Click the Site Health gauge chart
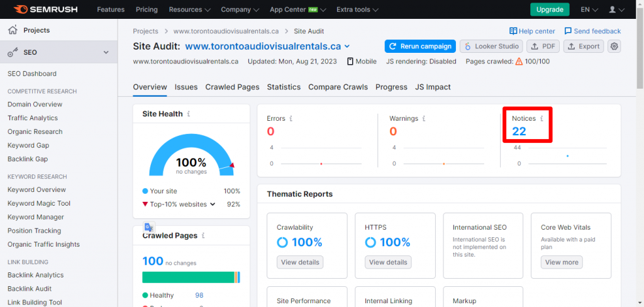Image resolution: width=644 pixels, height=307 pixels. pos(191,155)
